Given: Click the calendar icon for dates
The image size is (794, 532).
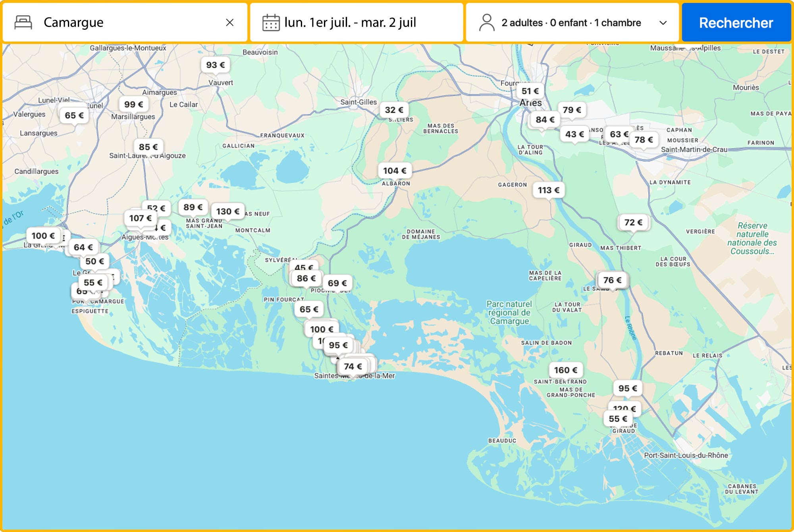Looking at the screenshot, I should click(x=271, y=23).
